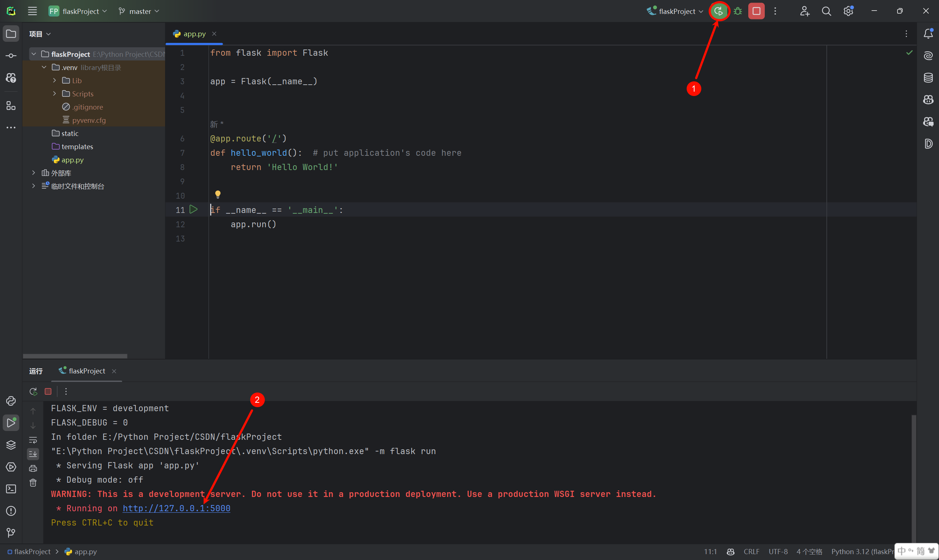Screen dimensions: 939x560
Task: Rerun flaskProject with the top toolbar button
Action: pos(719,11)
